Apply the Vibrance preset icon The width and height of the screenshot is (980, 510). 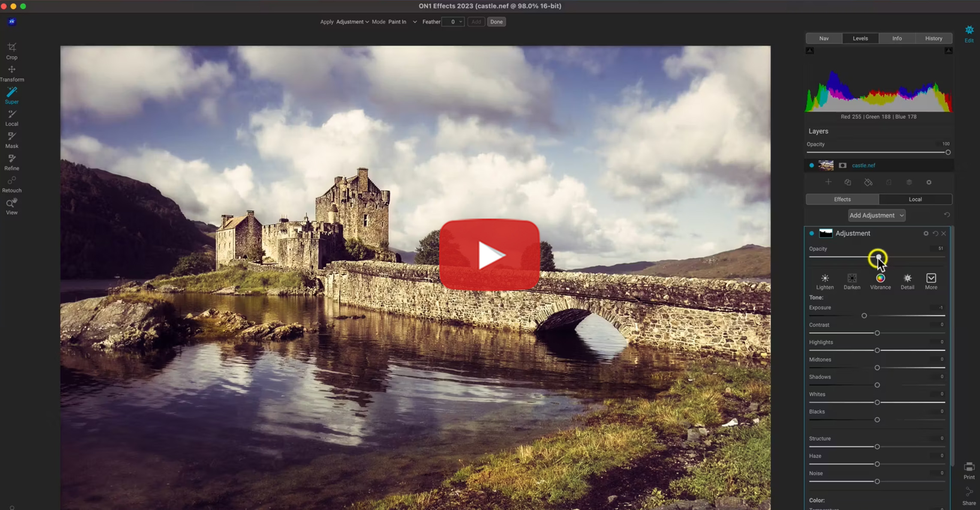pyautogui.click(x=880, y=282)
